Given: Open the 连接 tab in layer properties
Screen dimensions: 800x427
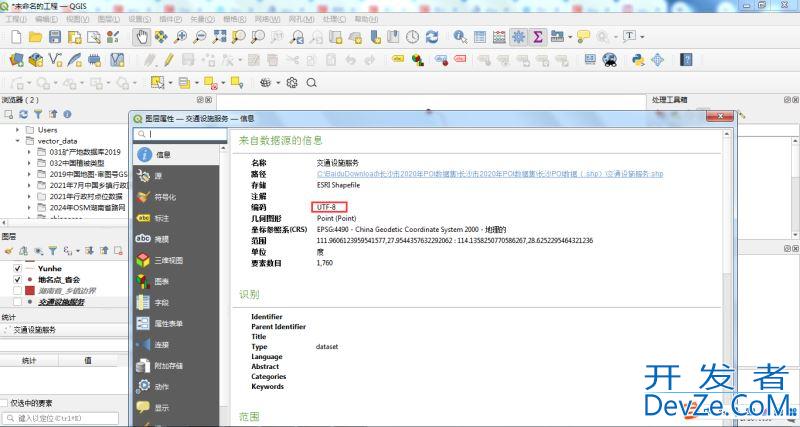Looking at the screenshot, I should (177, 345).
